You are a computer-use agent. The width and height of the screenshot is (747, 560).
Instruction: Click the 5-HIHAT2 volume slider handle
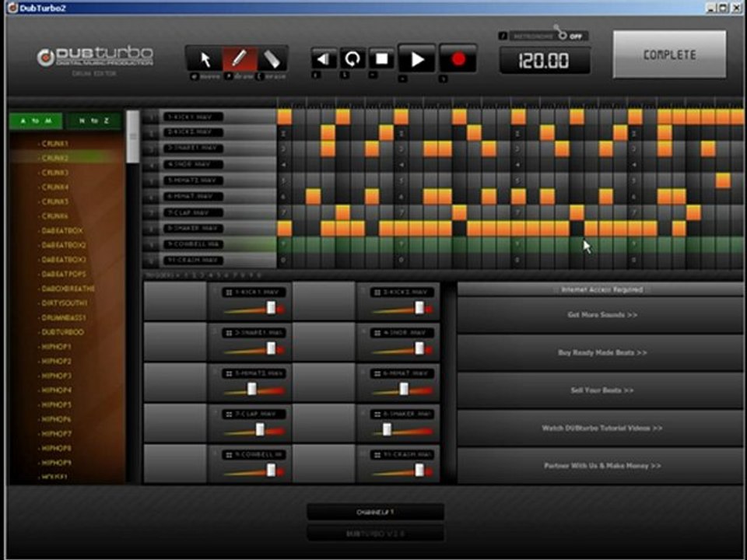(251, 389)
